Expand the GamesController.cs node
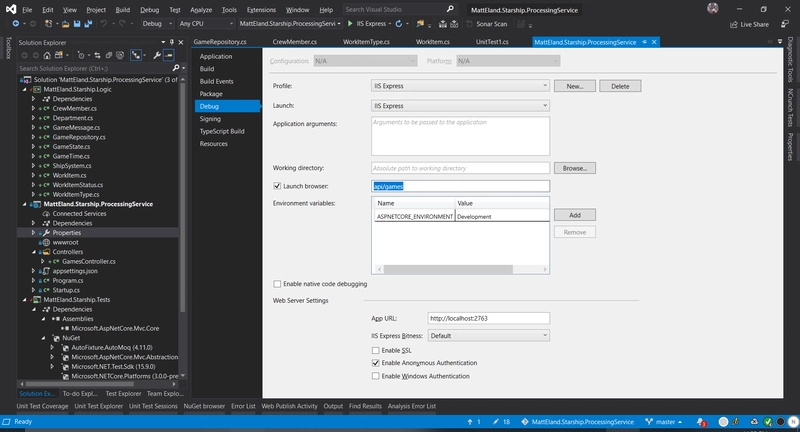The height and width of the screenshot is (432, 800). pyautogui.click(x=43, y=261)
